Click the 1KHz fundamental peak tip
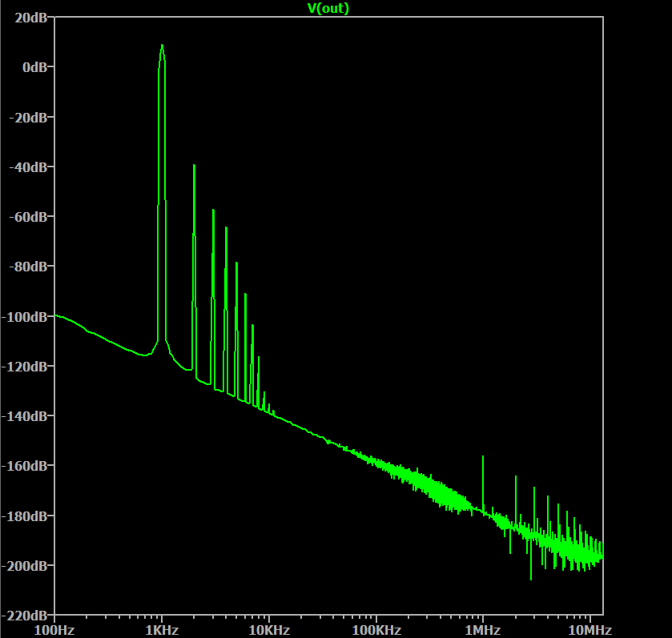Screen dimensions: 672x638 click(x=162, y=46)
